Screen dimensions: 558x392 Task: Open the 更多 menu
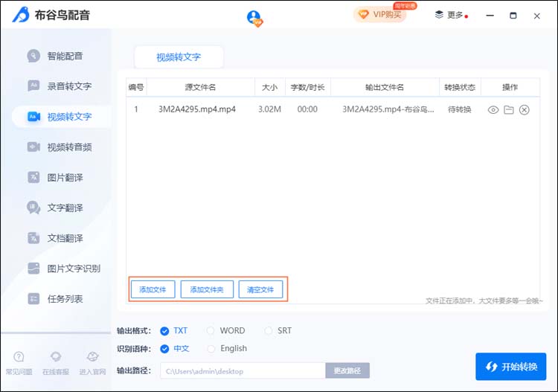(450, 15)
